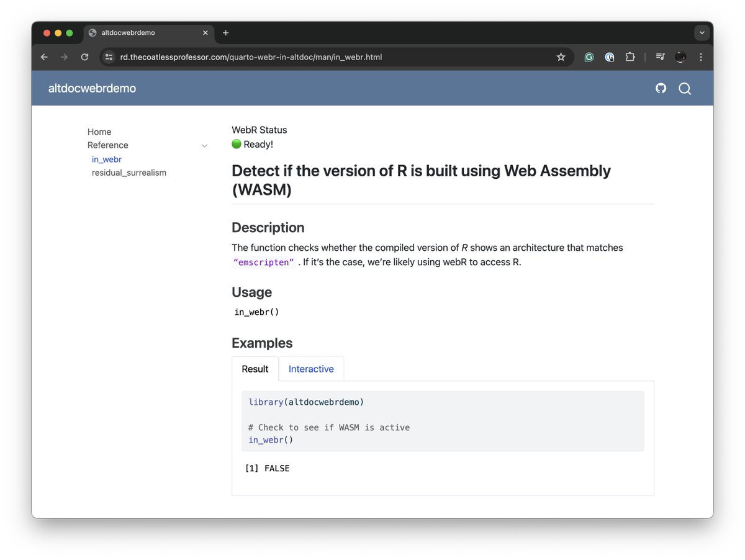This screenshot has height=560, width=745.
Task: Click the "emscripten" inline code
Action: pos(263,262)
